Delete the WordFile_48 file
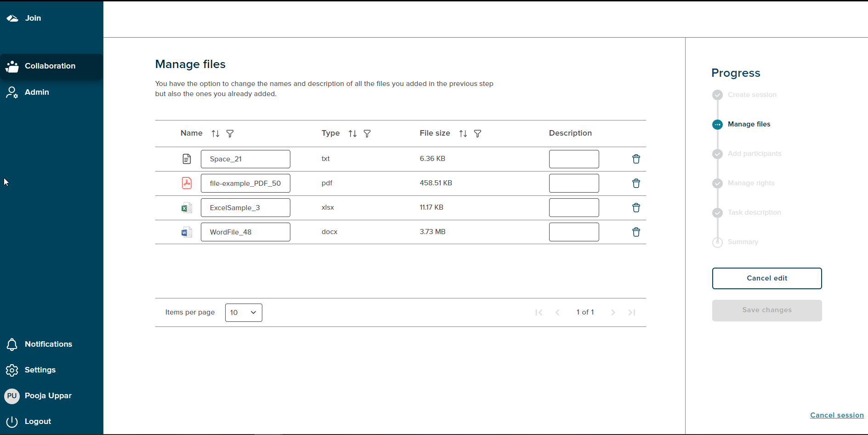This screenshot has height=435, width=868. point(636,232)
